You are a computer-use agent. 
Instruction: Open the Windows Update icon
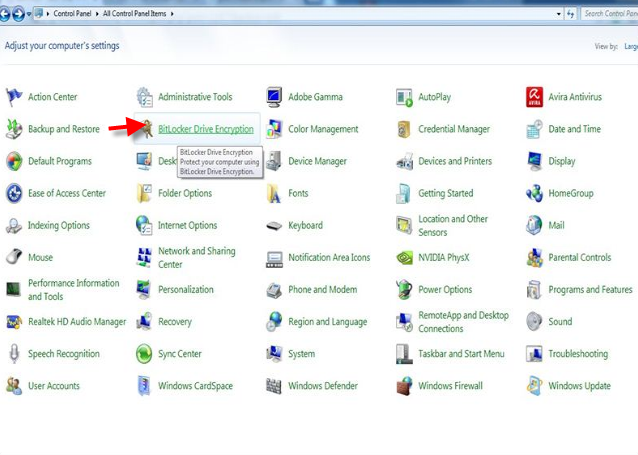click(534, 386)
